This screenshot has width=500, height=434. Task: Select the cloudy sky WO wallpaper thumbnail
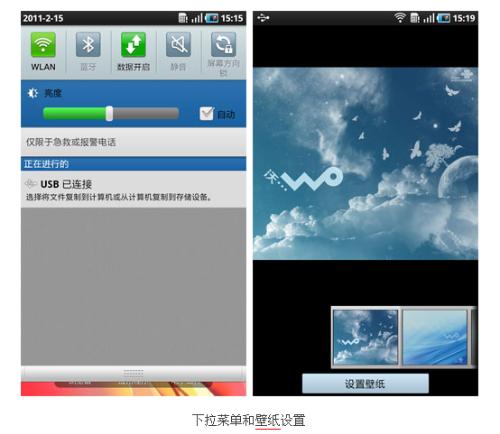point(366,337)
